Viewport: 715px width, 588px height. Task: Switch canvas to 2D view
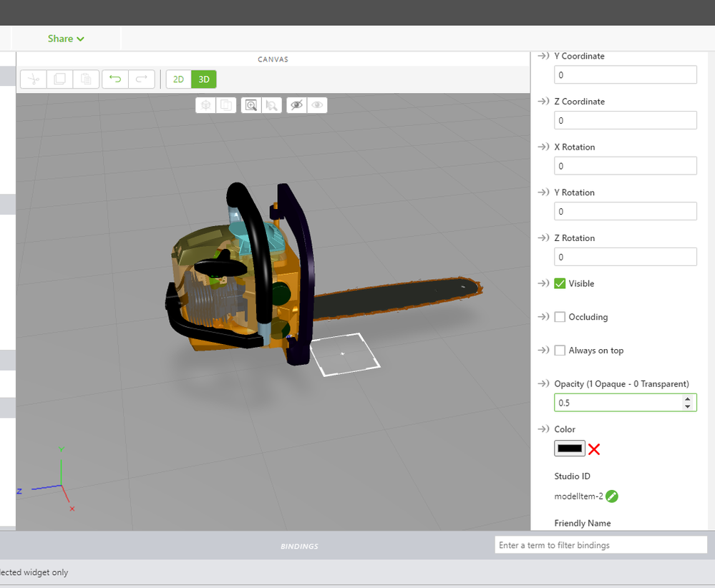pyautogui.click(x=178, y=79)
